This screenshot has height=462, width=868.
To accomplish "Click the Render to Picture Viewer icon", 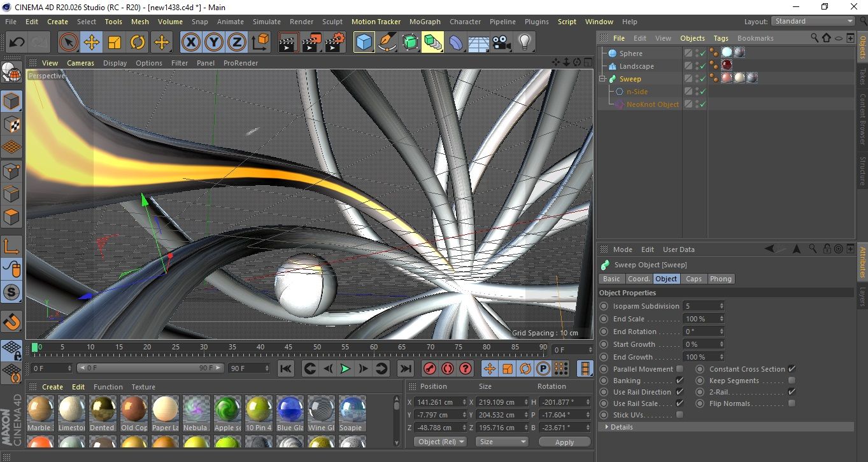I will coord(311,43).
